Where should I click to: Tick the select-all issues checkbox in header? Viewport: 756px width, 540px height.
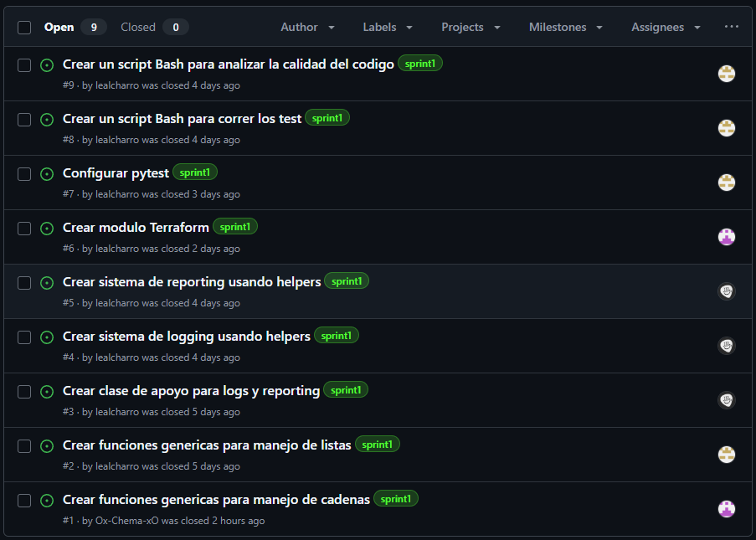(x=24, y=28)
